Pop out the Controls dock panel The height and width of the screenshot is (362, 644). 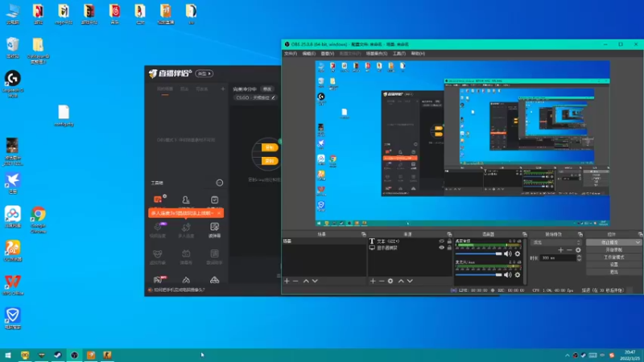click(640, 234)
